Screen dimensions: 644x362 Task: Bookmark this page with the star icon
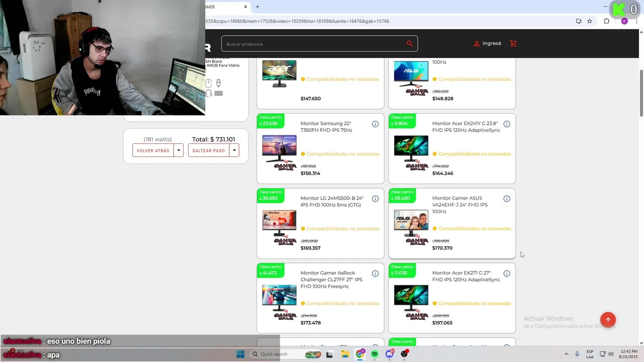[x=590, y=21]
